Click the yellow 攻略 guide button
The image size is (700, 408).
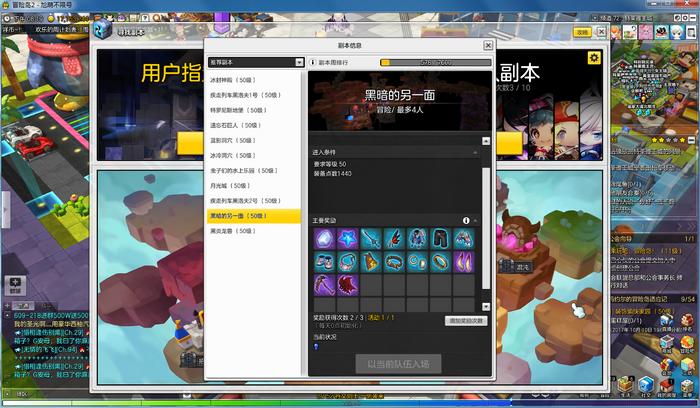point(582,33)
